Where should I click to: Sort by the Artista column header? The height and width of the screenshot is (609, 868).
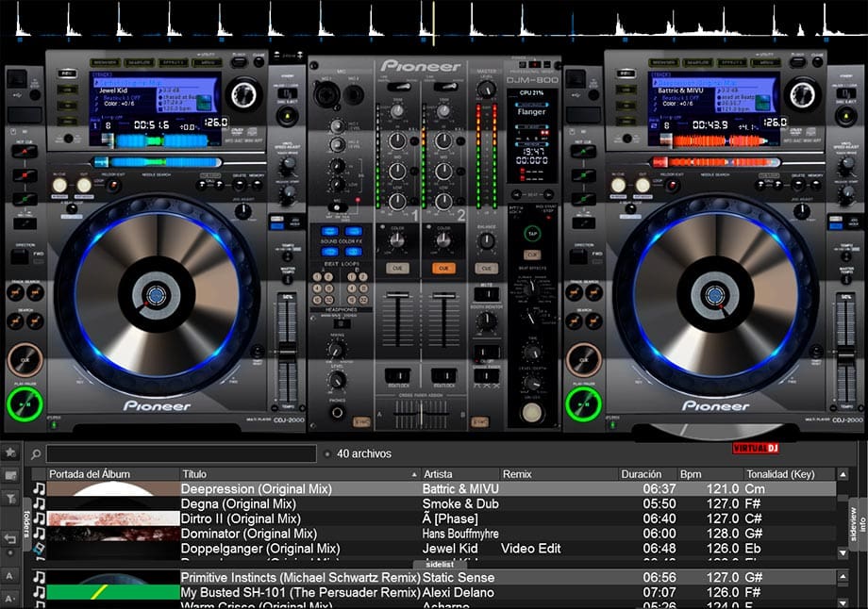[460, 474]
